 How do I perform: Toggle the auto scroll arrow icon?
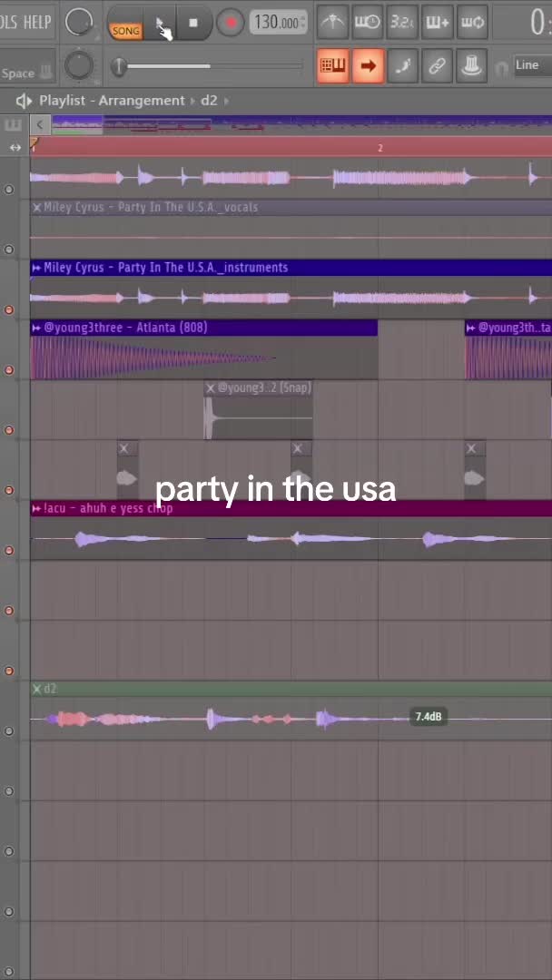tap(368, 65)
